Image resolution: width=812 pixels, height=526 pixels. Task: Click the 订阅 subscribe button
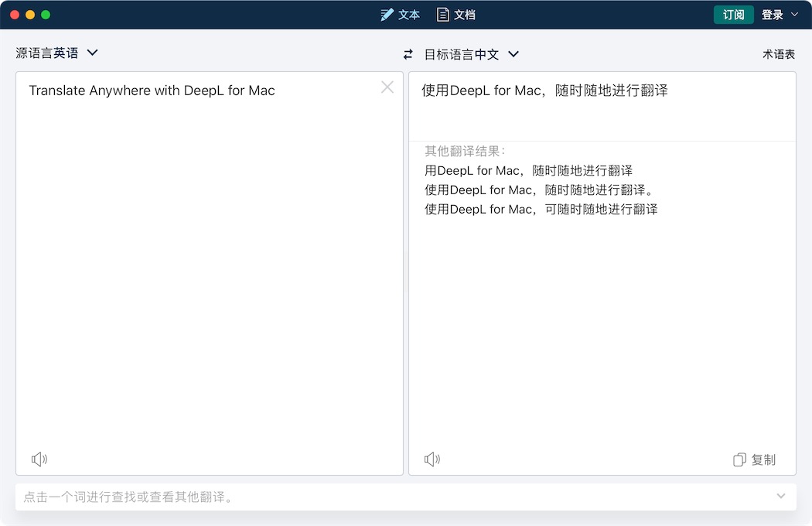click(733, 15)
